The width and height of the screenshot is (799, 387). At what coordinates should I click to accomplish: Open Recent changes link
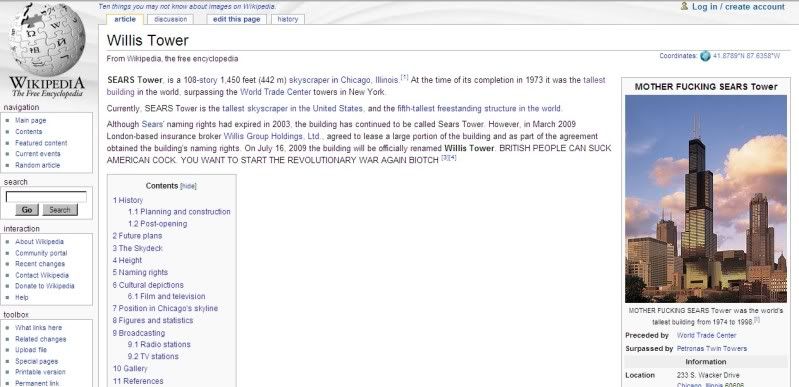pos(40,264)
